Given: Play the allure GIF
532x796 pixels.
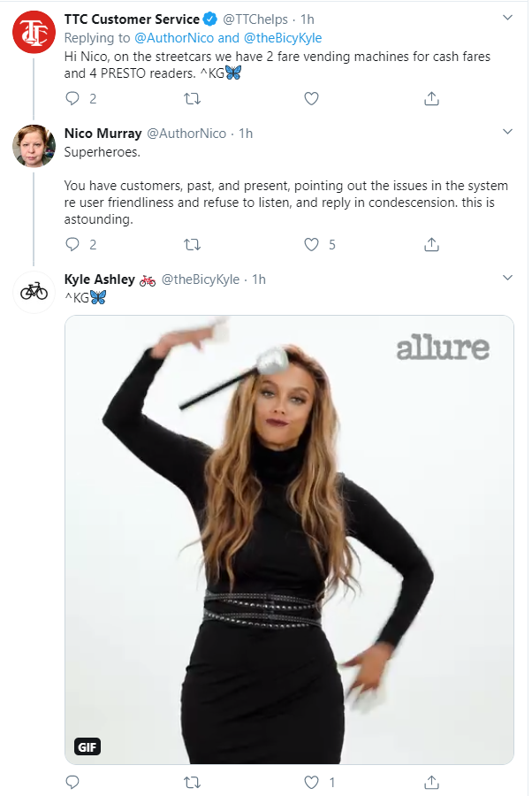Looking at the screenshot, I should click(x=289, y=540).
